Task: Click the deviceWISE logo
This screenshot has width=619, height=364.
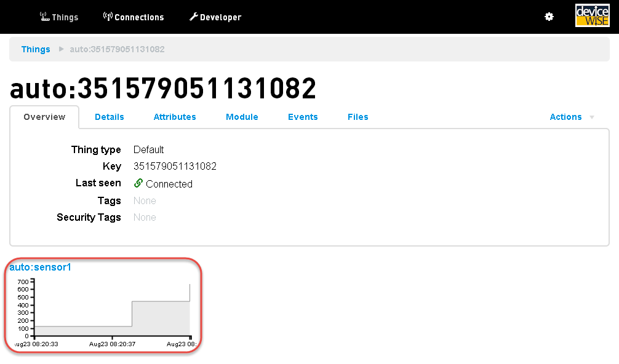Action: (x=592, y=15)
